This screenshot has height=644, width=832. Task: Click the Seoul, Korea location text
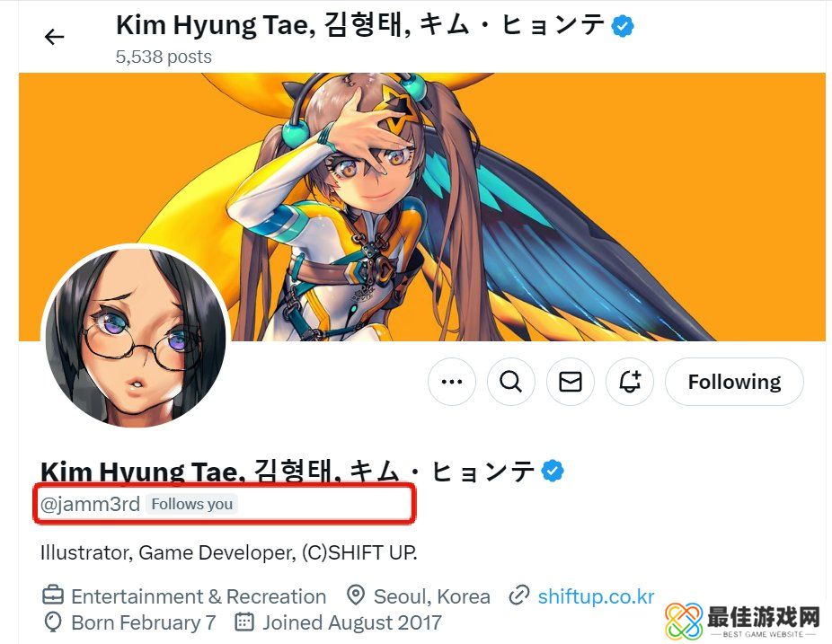click(432, 596)
